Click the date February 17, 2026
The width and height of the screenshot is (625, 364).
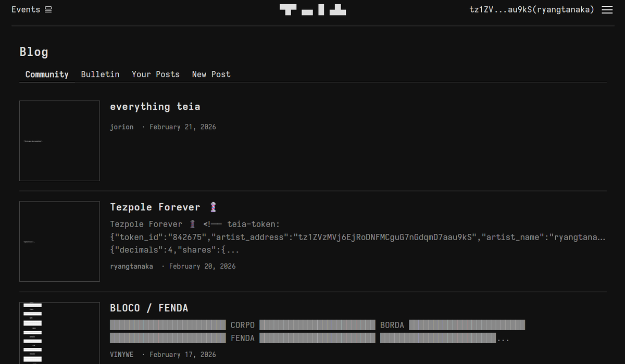coord(183,355)
